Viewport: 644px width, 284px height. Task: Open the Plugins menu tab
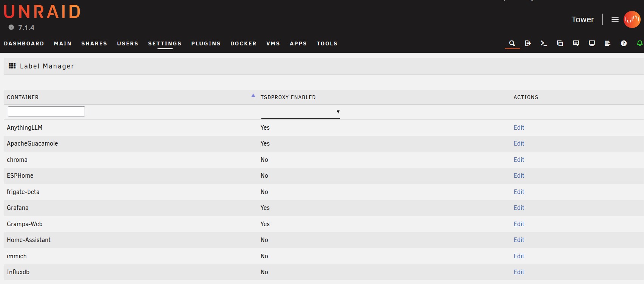pos(206,43)
